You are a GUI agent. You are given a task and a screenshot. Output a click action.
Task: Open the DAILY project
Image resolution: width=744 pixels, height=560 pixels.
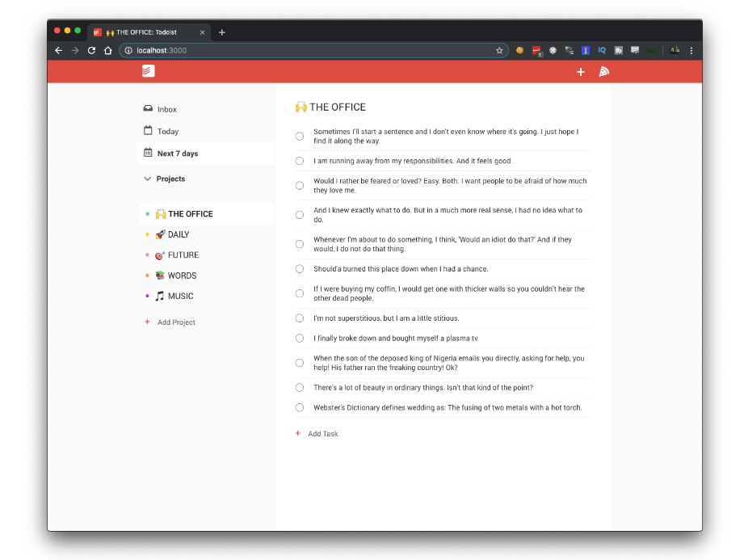point(178,234)
